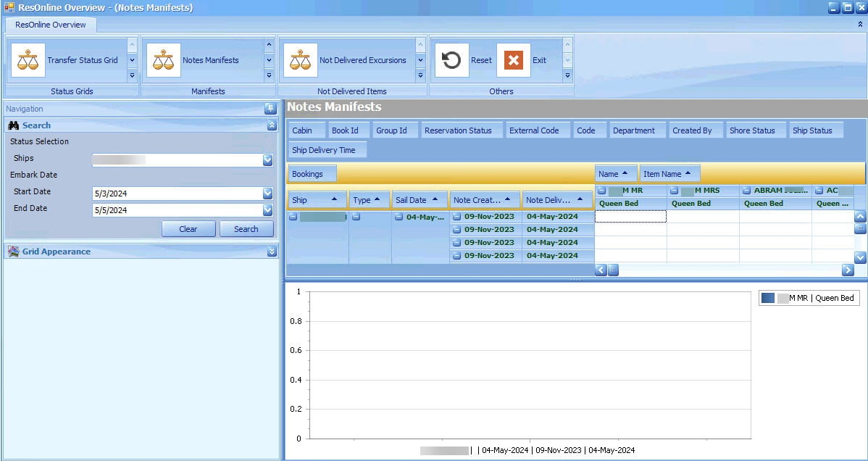Collapse the 04-May sail date row
The width and height of the screenshot is (868, 461).
[399, 217]
